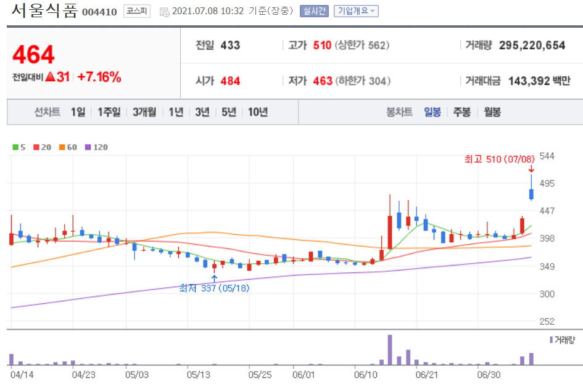Click the 최고 510 (07/08) high marker
This screenshot has height=392, width=583.
pyautogui.click(x=499, y=160)
